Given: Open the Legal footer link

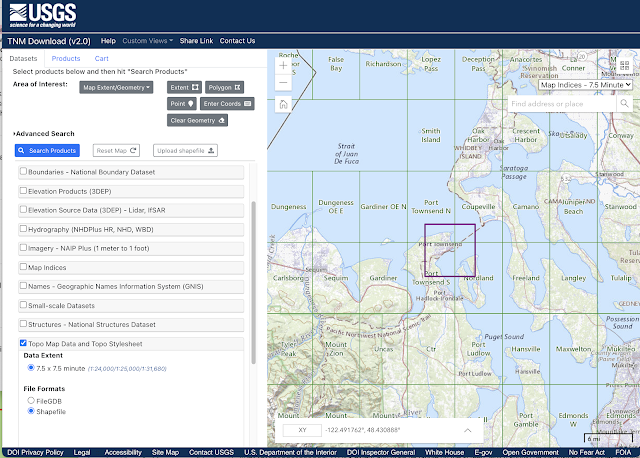Looking at the screenshot, I should tap(82, 452).
